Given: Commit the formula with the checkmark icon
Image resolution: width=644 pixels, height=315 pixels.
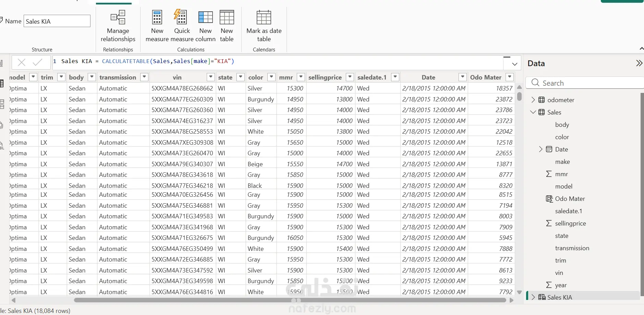Looking at the screenshot, I should click(x=37, y=62).
